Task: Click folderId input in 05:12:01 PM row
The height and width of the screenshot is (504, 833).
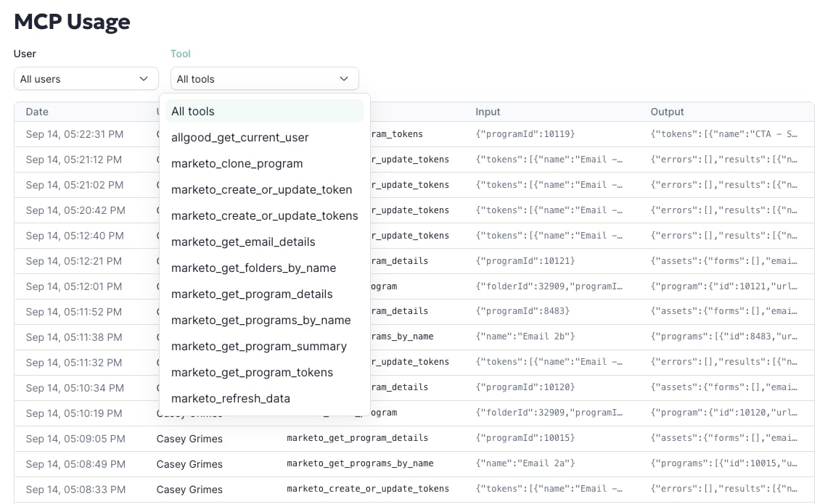Action: pyautogui.click(x=549, y=286)
